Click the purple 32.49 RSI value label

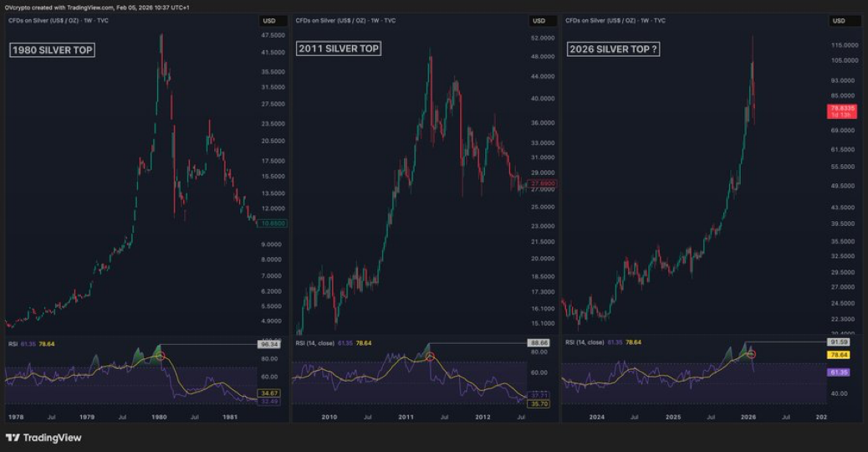[x=269, y=401]
